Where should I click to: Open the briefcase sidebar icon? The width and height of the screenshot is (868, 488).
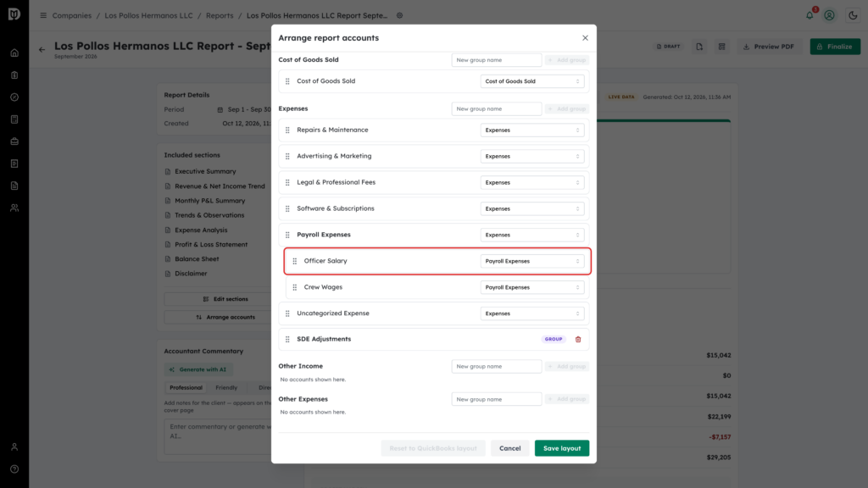pyautogui.click(x=14, y=141)
